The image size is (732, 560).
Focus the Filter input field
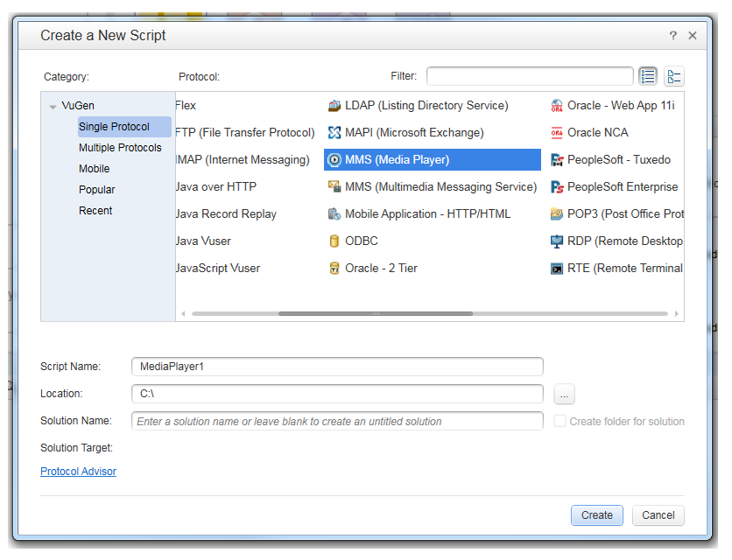point(530,76)
